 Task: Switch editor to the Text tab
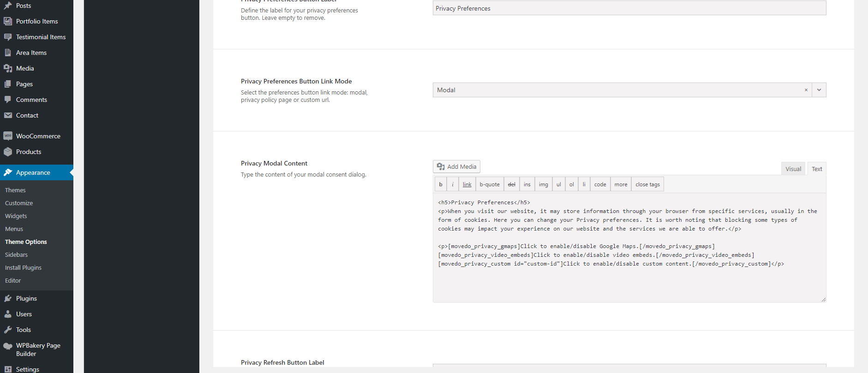point(816,169)
